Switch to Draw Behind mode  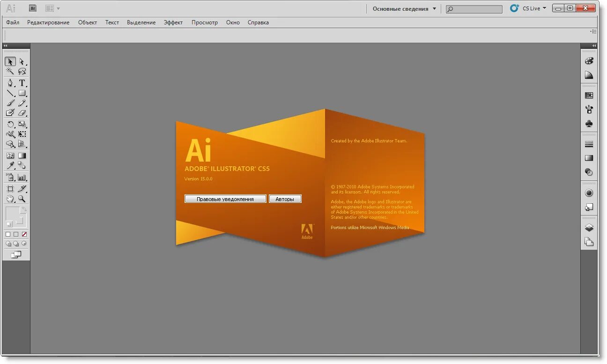point(16,244)
